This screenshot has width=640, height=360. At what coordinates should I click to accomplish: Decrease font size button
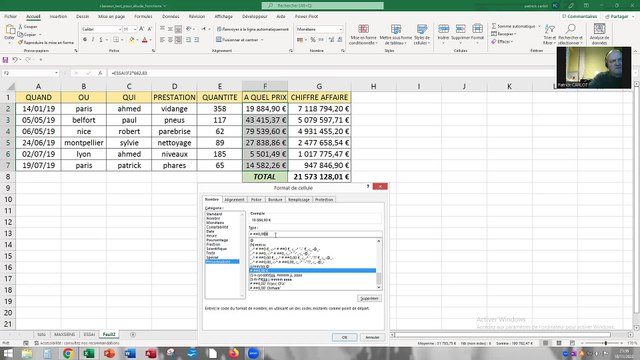(x=150, y=29)
